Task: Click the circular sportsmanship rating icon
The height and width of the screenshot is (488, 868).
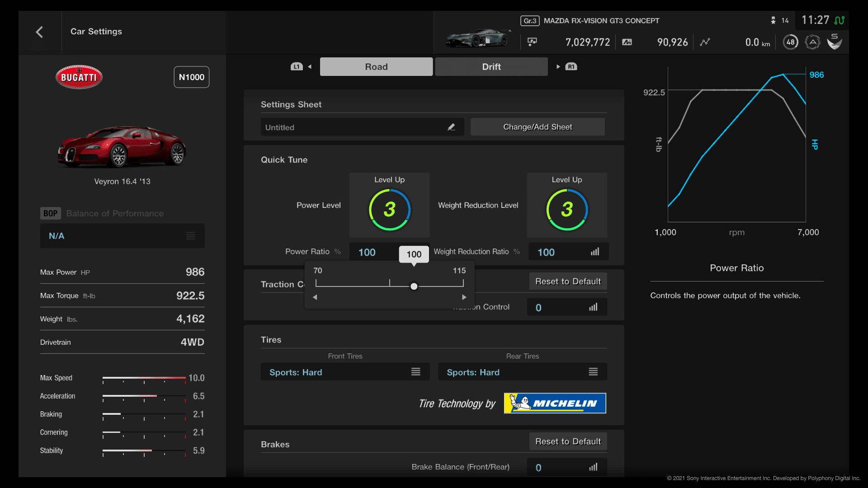Action: point(812,42)
